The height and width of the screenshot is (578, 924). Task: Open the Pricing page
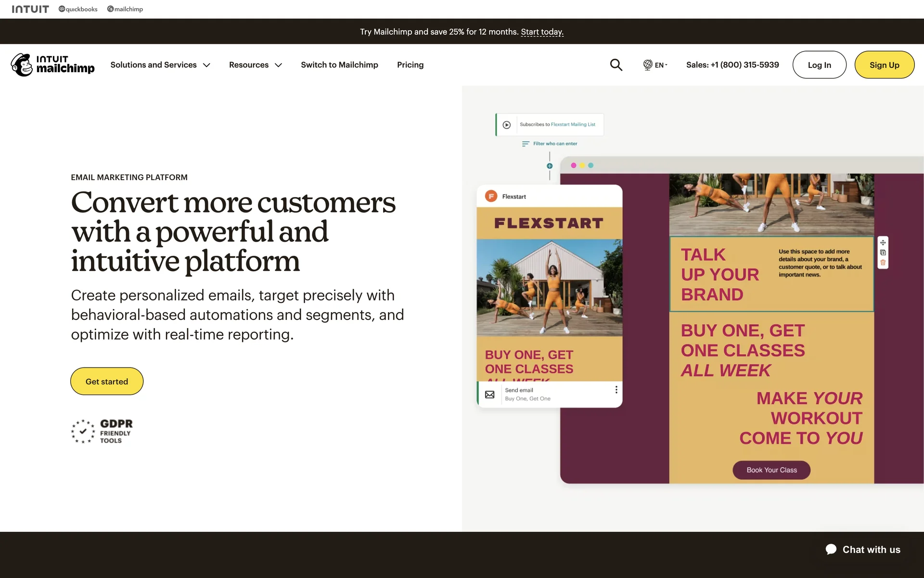410,65
